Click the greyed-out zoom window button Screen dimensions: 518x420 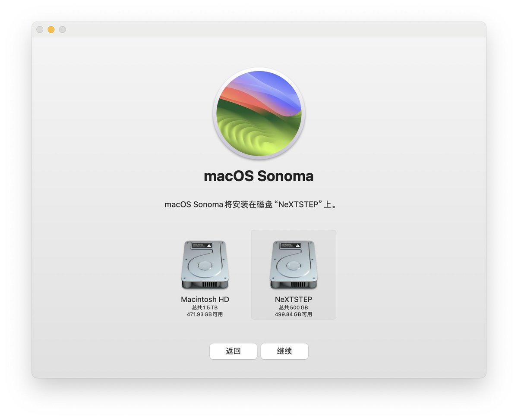tap(63, 29)
